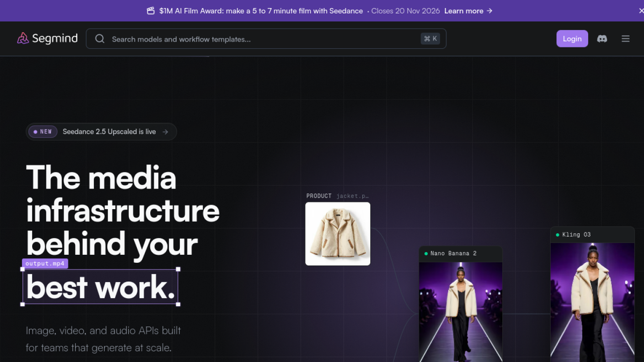Viewport: 644px width, 362px height.
Task: Open Seedance 2.5 Upscaled announcement
Action: point(102,132)
